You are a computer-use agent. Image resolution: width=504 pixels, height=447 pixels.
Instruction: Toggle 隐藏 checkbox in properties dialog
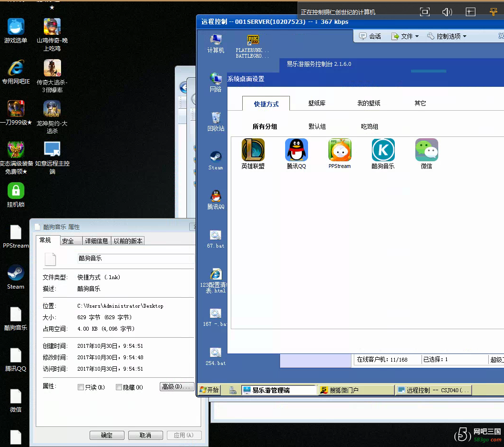point(119,387)
